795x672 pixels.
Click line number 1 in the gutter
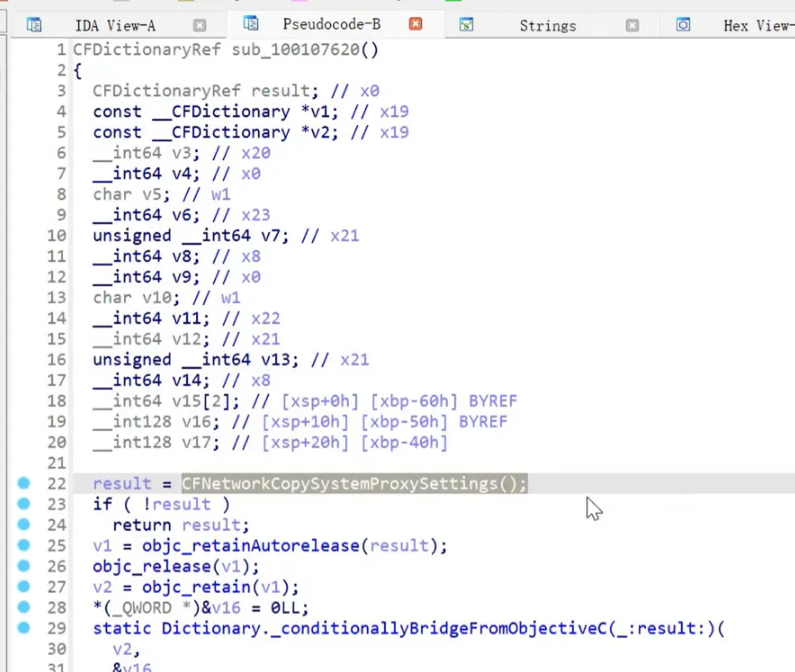click(x=61, y=50)
